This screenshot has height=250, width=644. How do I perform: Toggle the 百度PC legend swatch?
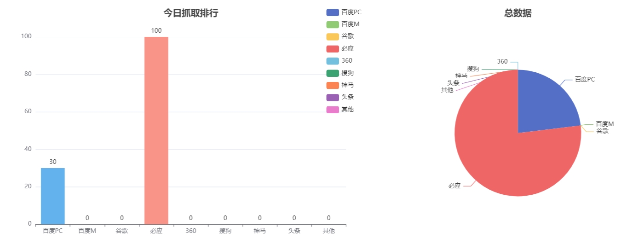coord(333,12)
